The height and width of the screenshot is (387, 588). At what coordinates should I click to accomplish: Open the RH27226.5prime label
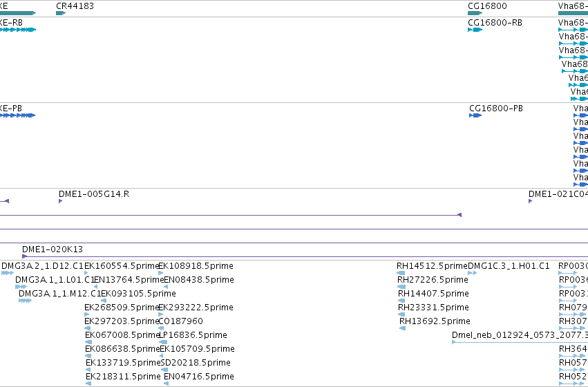click(433, 280)
